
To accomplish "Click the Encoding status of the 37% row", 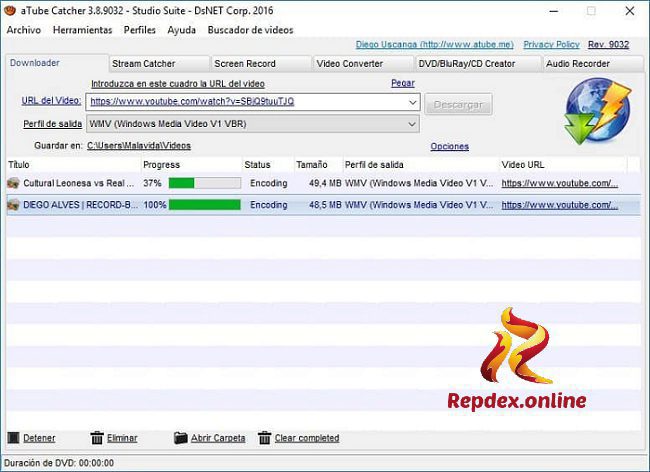I will click(269, 183).
